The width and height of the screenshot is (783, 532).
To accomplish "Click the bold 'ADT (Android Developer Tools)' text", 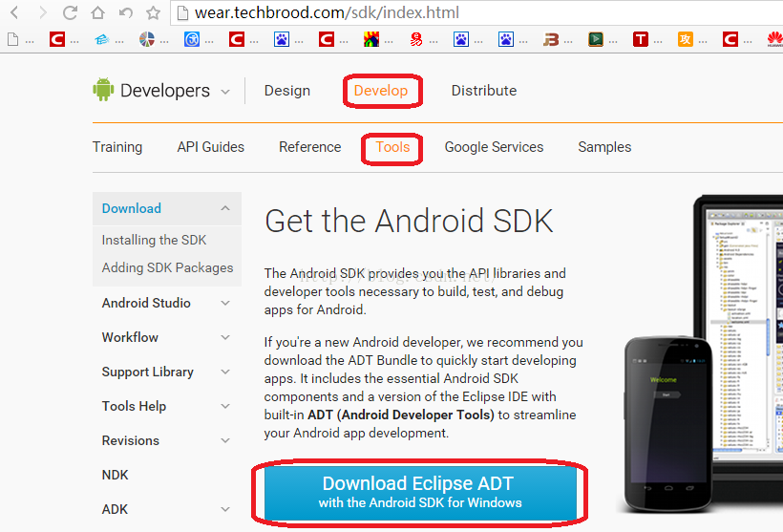I will point(401,415).
